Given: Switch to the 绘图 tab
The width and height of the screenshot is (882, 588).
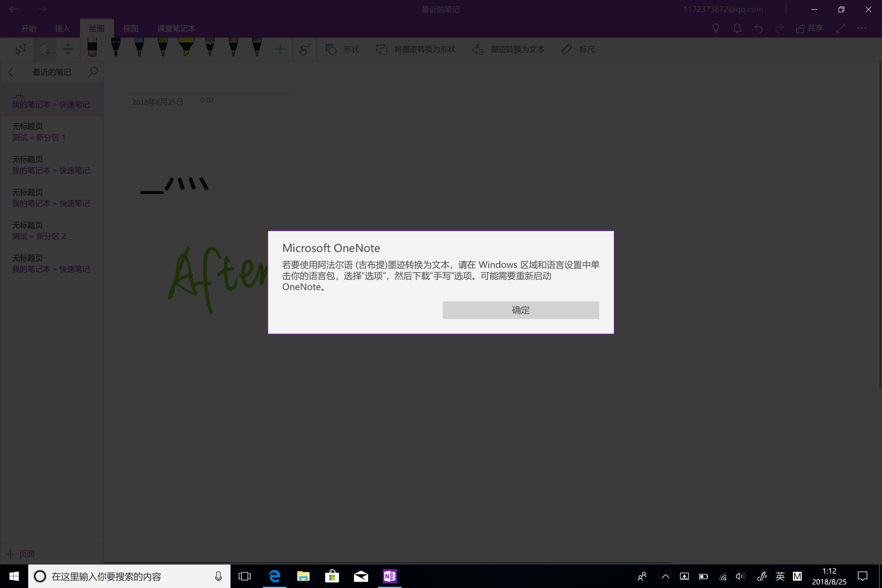Looking at the screenshot, I should pos(97,28).
